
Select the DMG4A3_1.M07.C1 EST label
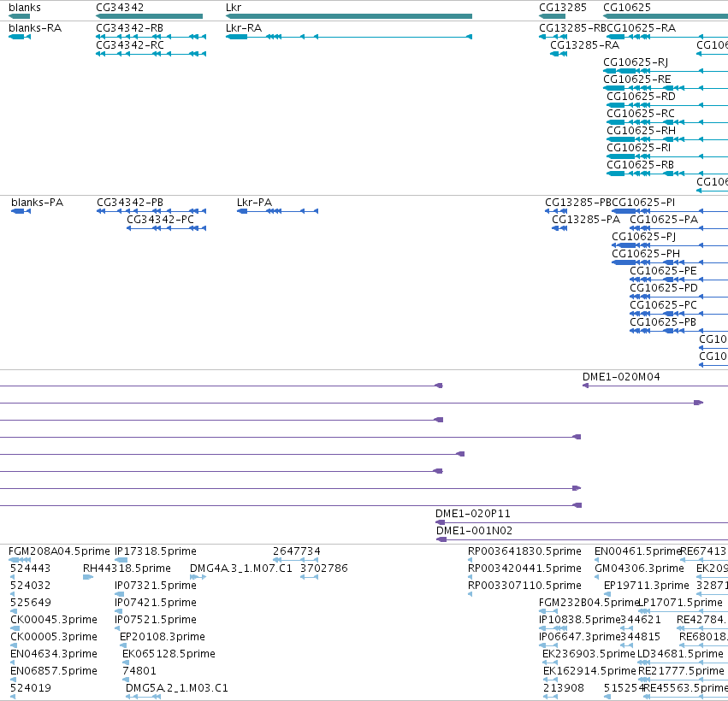[x=241, y=568]
